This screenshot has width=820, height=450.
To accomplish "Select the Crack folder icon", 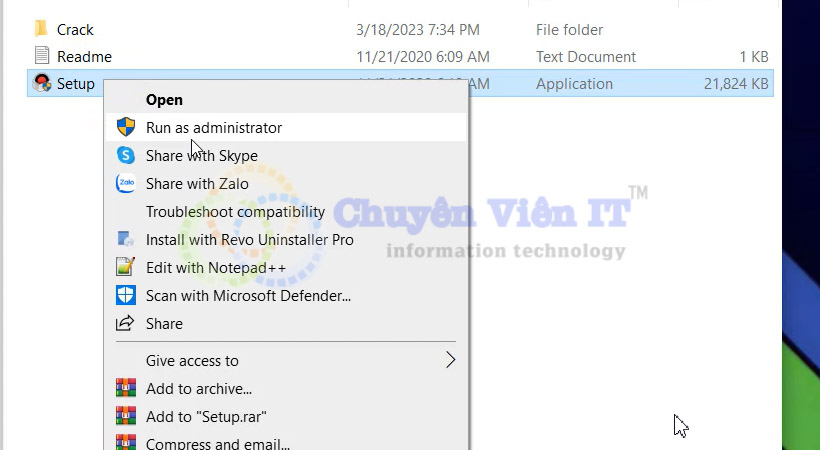I will pos(41,29).
